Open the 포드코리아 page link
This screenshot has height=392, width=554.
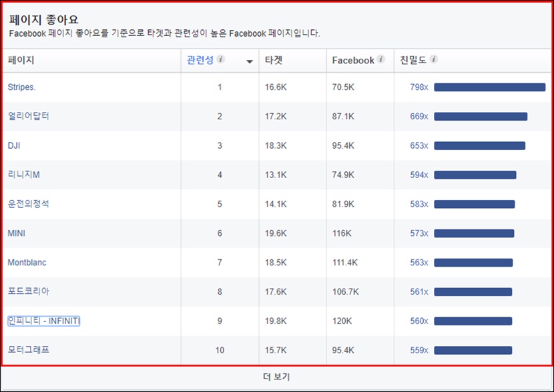tap(28, 291)
